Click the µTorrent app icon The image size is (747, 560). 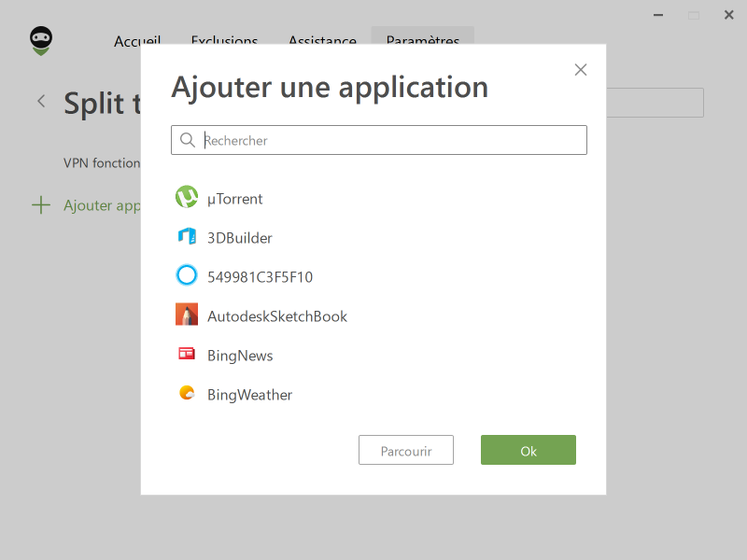pos(187,197)
